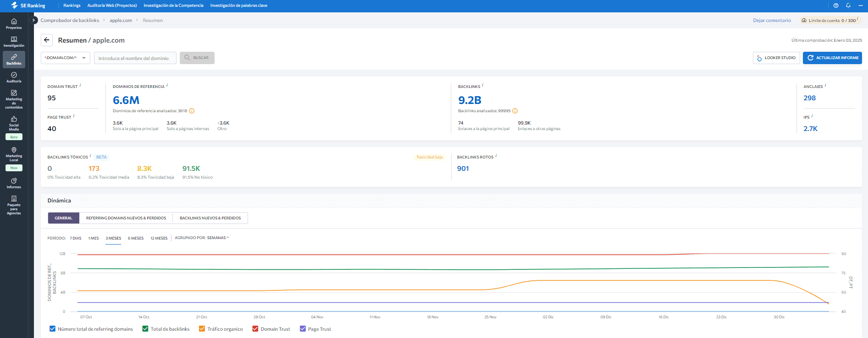Screen dimensions: 868x338
Task: Click apple.com breadcrumb link
Action: (x=121, y=20)
